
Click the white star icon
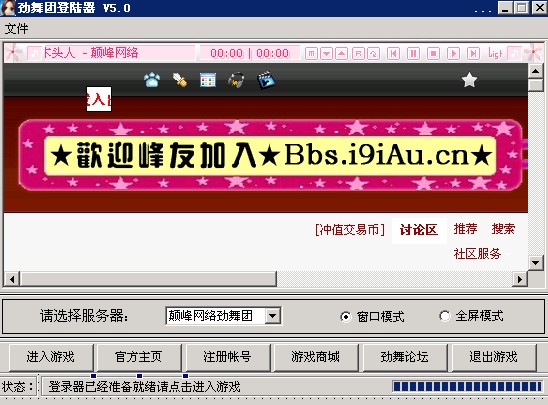tap(469, 80)
